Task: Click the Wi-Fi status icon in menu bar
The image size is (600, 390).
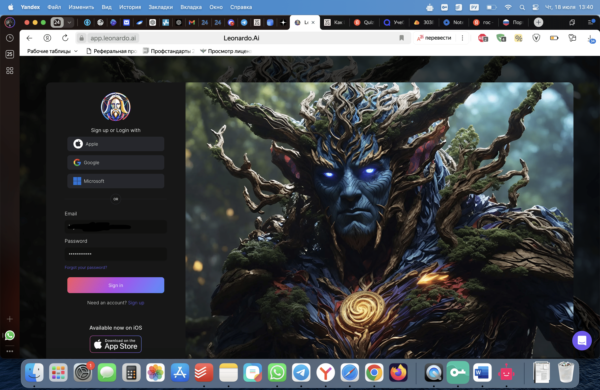Action: click(x=508, y=7)
